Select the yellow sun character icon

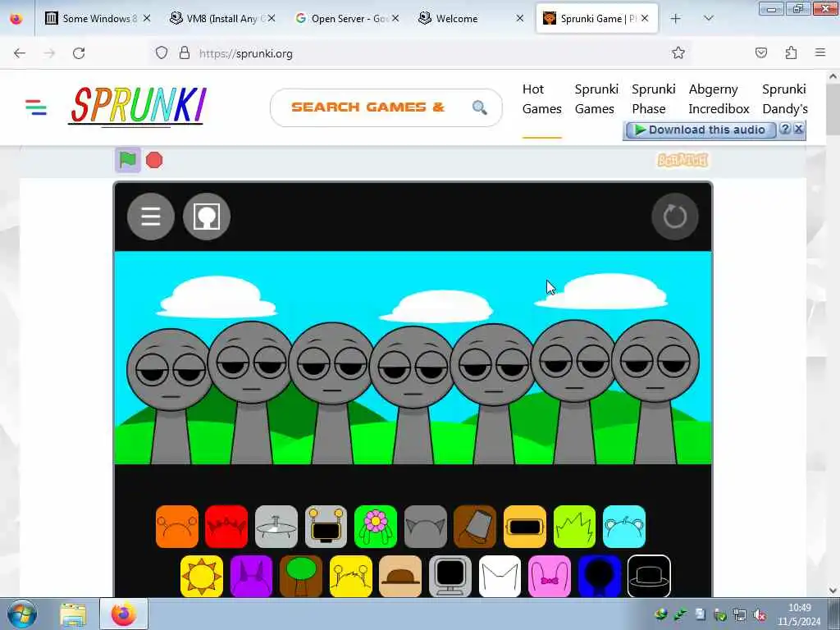[x=202, y=577]
